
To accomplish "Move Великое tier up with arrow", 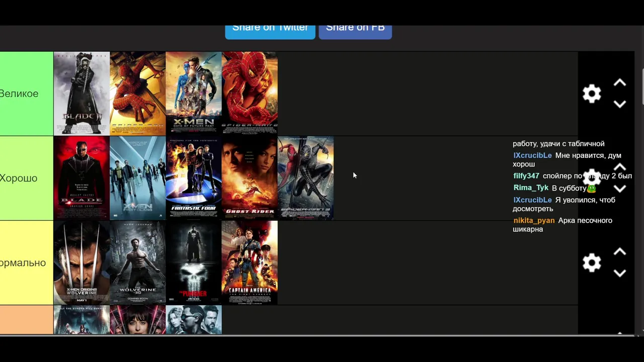I will (x=620, y=83).
